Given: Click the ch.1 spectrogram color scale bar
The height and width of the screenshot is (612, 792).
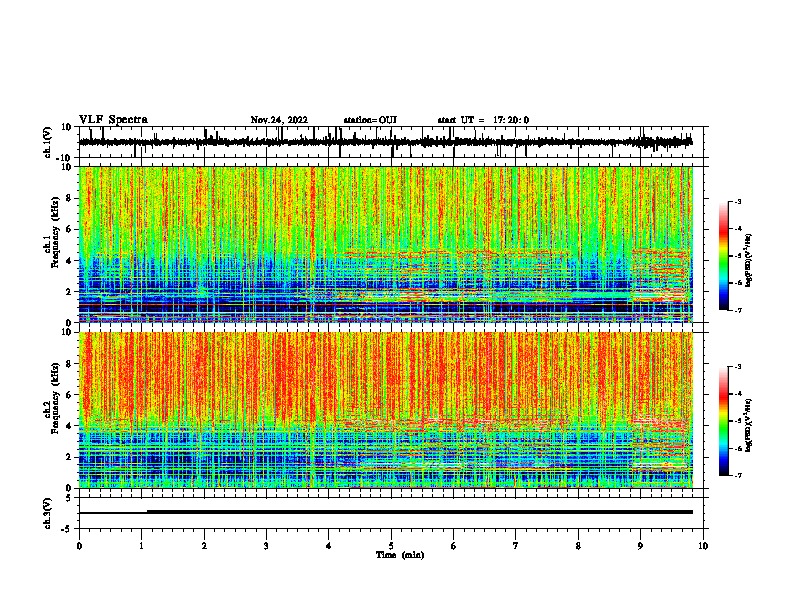Looking at the screenshot, I should tap(724, 256).
